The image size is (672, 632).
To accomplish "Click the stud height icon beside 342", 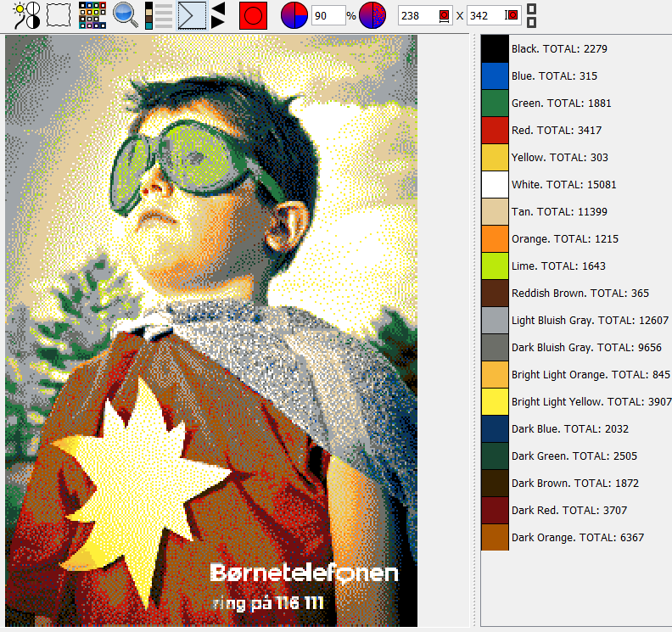I will [511, 15].
